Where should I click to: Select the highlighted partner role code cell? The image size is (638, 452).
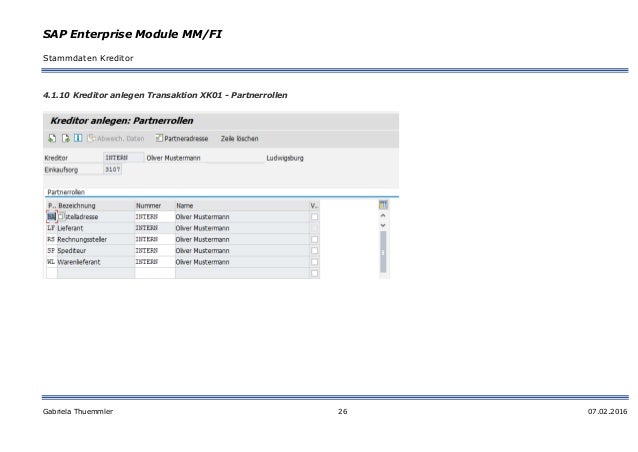pos(52,217)
